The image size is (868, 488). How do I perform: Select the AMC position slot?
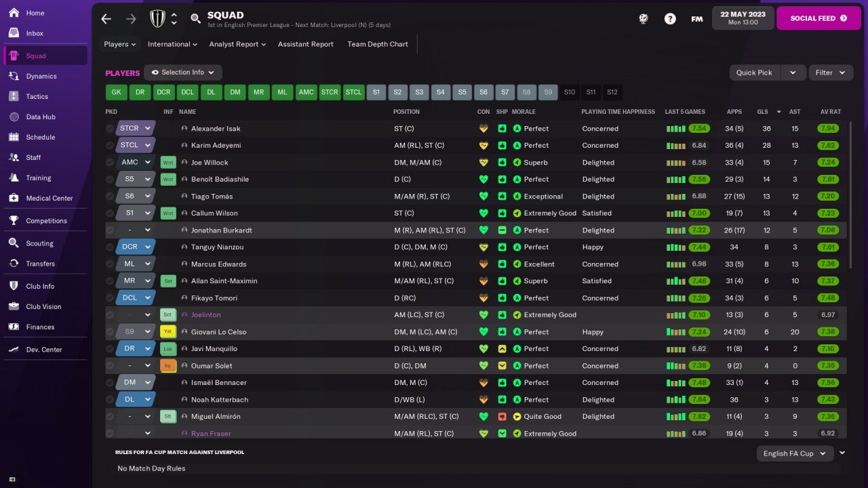[x=307, y=92]
